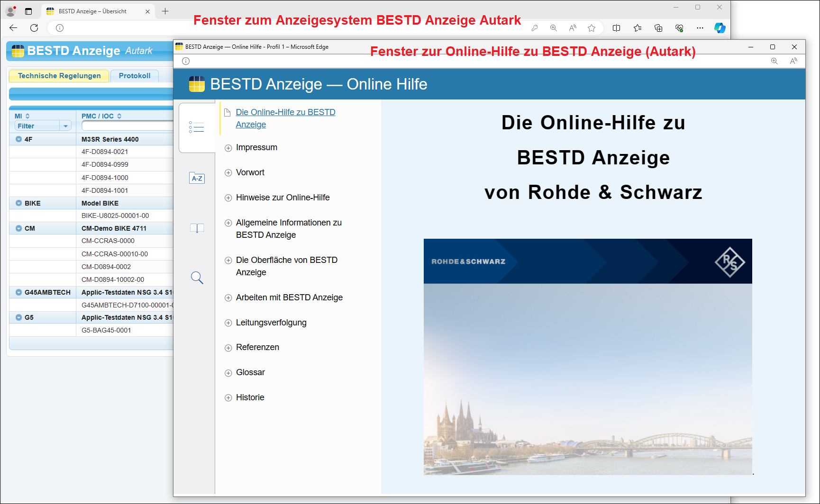820x504 pixels.
Task: Collapse the G45AMBTECH group row
Action: pyautogui.click(x=18, y=292)
